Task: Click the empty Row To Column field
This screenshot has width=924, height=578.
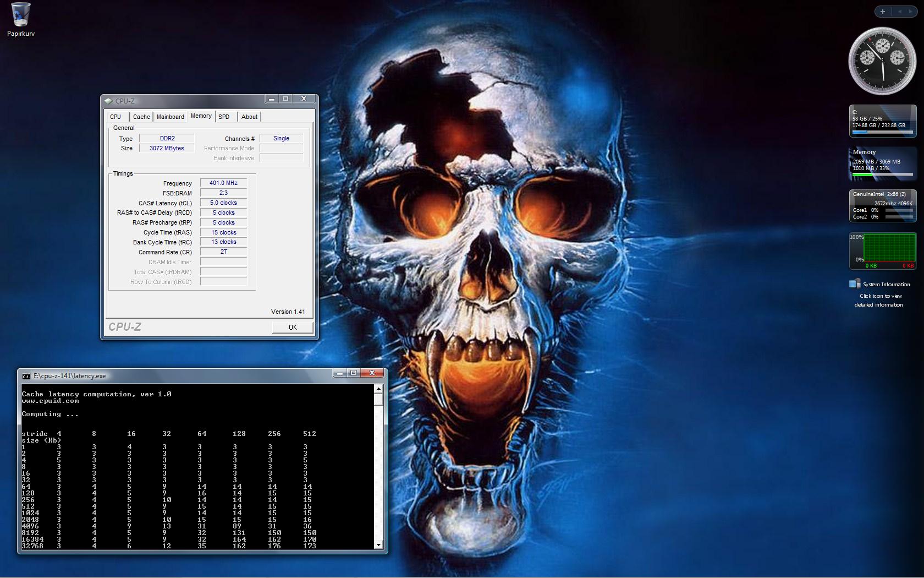Action: point(223,281)
